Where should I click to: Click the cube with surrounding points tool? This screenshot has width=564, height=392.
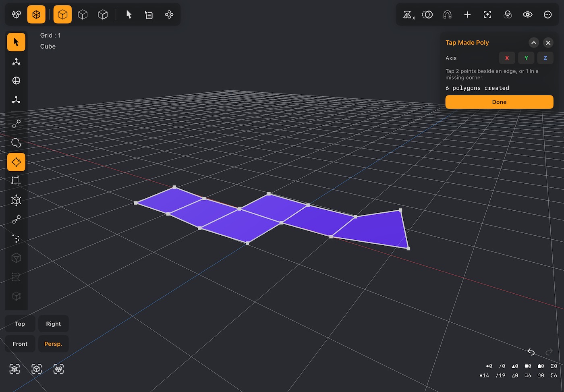click(x=16, y=200)
